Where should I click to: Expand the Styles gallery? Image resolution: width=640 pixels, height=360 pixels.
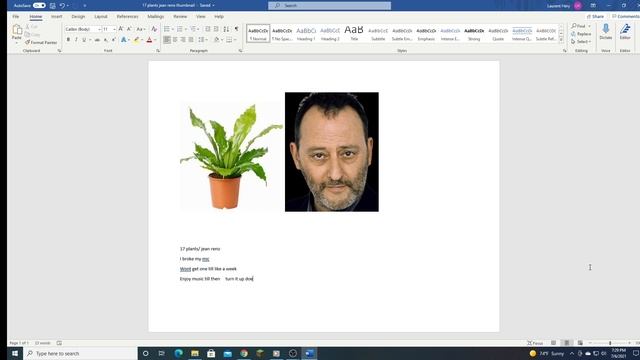coord(561,40)
